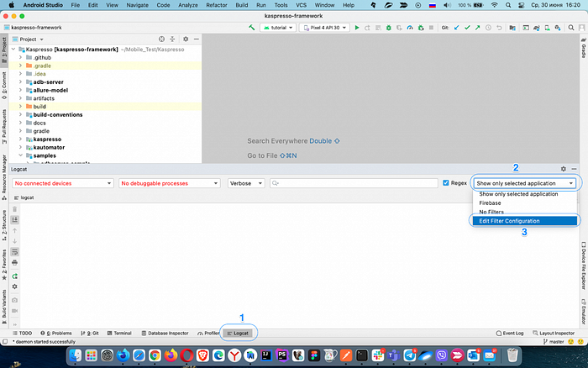Click Git Commit green checkmark
Viewport: 588px width, 368px height.
click(x=467, y=28)
